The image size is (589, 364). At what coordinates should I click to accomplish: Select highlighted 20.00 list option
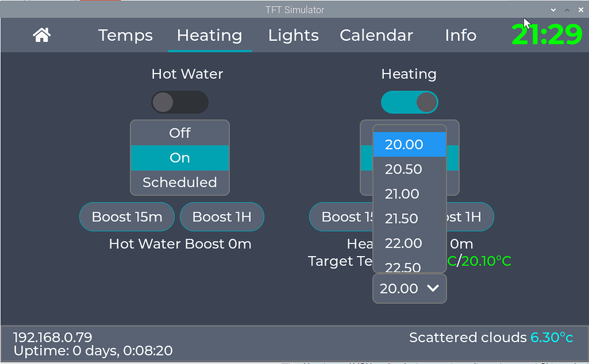pos(410,145)
